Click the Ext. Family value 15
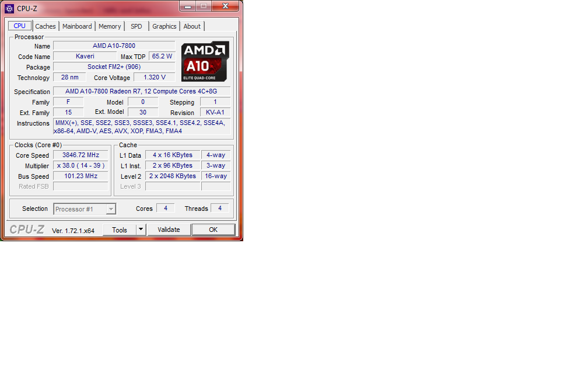 pyautogui.click(x=68, y=112)
